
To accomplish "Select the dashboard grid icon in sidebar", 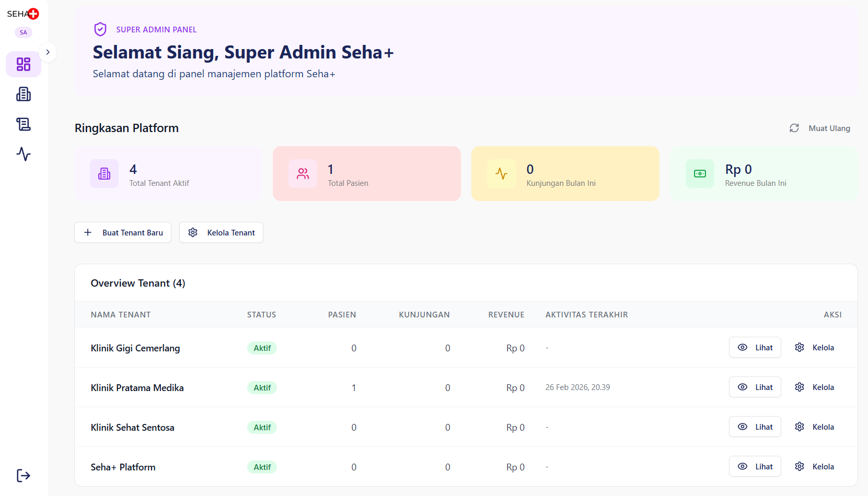I will coord(23,64).
